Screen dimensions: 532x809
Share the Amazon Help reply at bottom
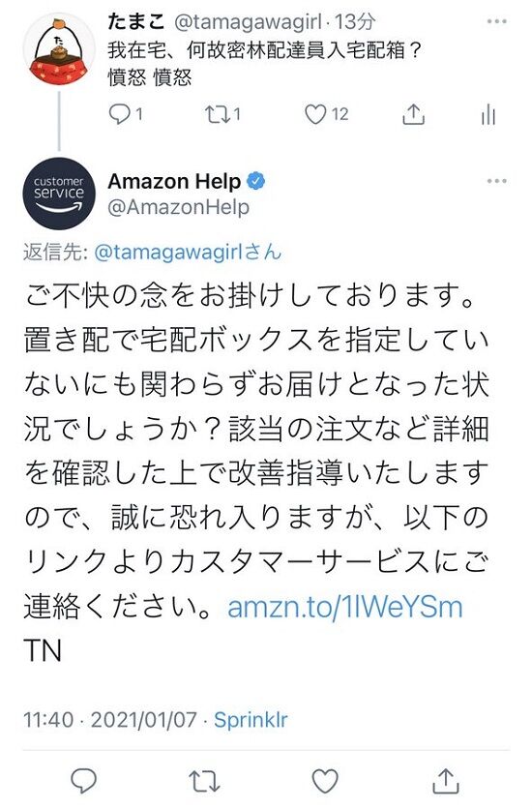pyautogui.click(x=445, y=780)
